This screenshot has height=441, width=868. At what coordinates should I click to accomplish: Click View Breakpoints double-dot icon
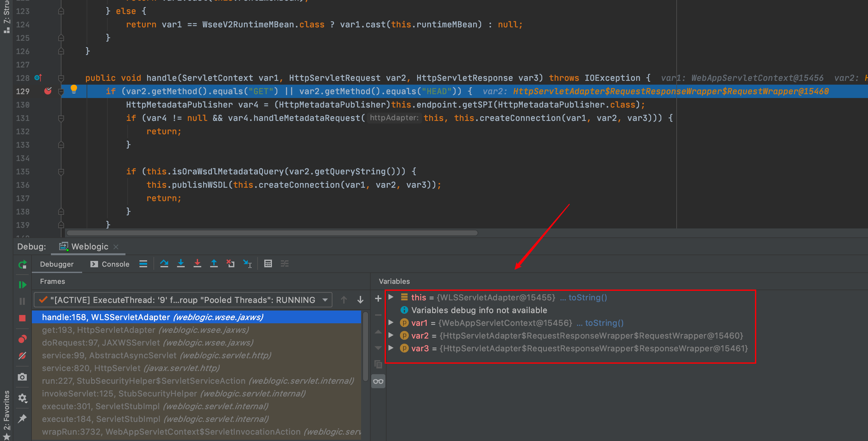22,339
